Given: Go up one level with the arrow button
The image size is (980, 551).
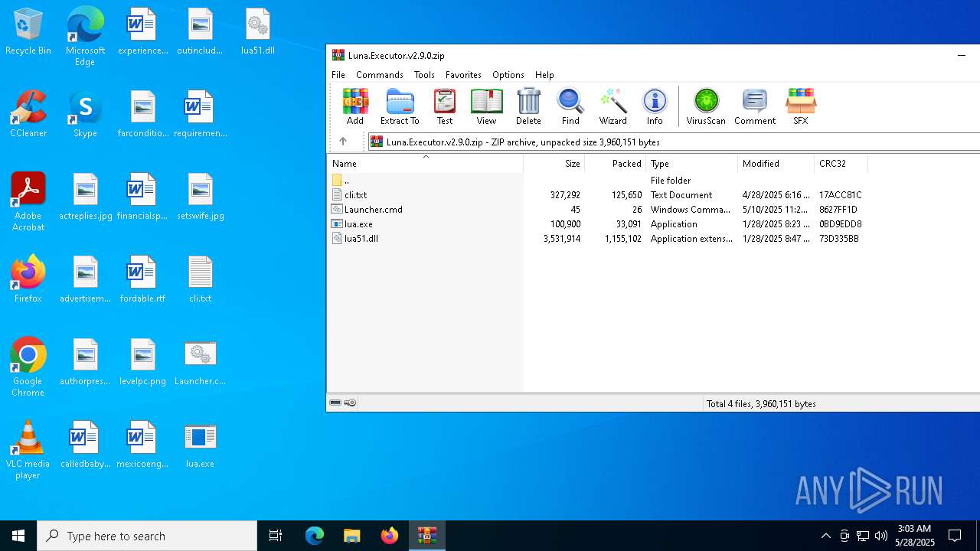Looking at the screenshot, I should coord(343,142).
